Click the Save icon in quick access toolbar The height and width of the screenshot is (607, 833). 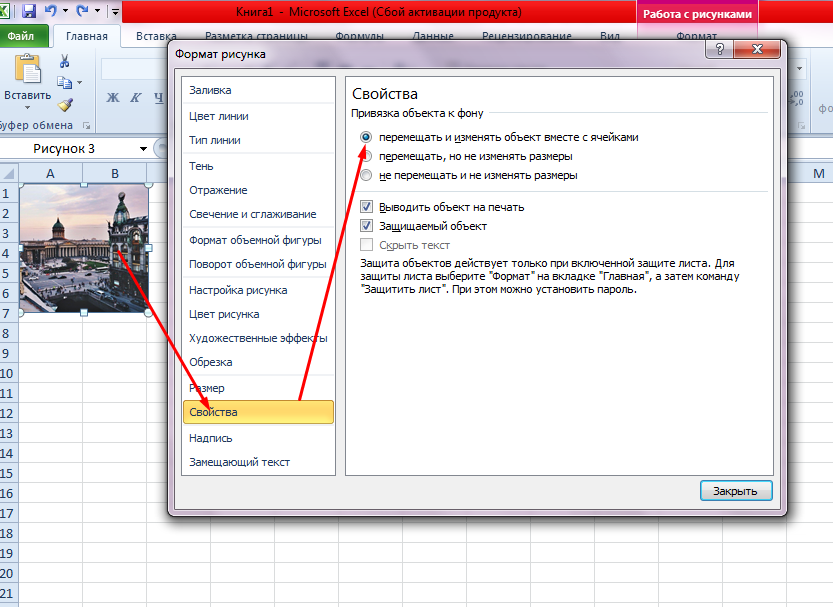pos(28,12)
